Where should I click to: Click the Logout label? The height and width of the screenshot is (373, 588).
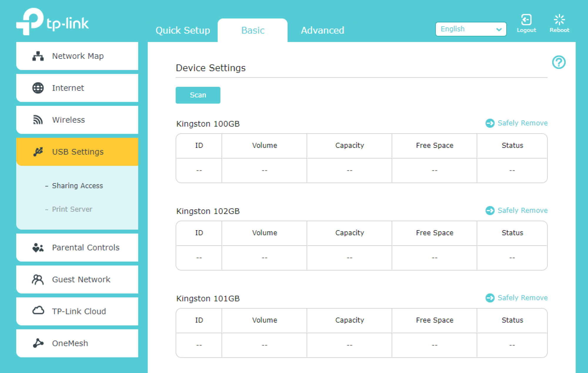[x=526, y=30]
